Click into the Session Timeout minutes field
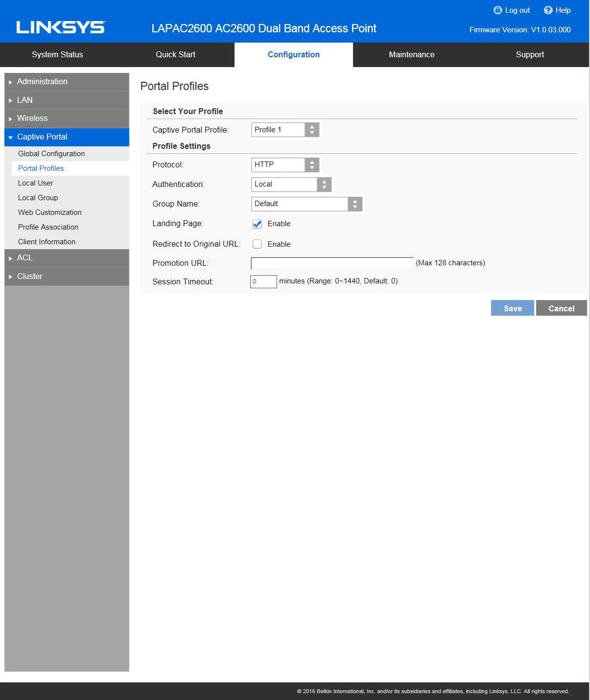Image resolution: width=590 pixels, height=700 pixels. click(x=263, y=281)
